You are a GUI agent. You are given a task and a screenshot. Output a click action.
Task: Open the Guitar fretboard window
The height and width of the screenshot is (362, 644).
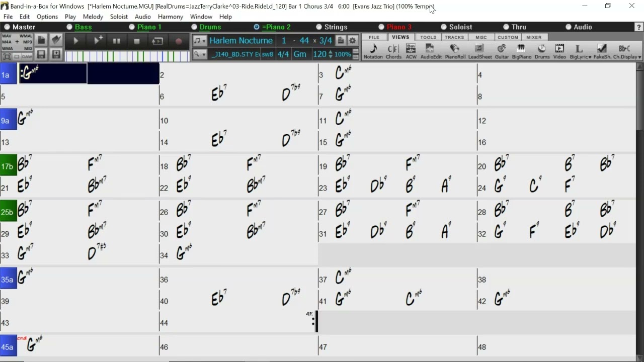click(502, 51)
